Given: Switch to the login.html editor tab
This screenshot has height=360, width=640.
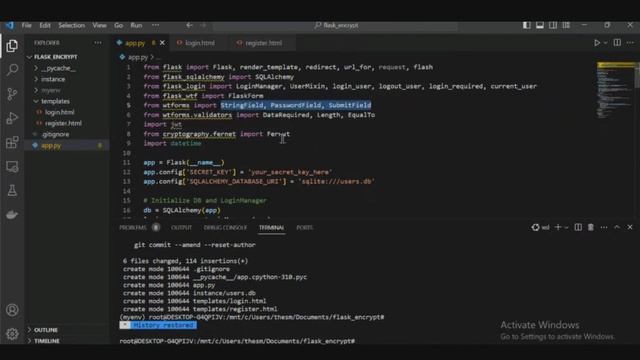Looking at the screenshot, I should click(x=200, y=43).
